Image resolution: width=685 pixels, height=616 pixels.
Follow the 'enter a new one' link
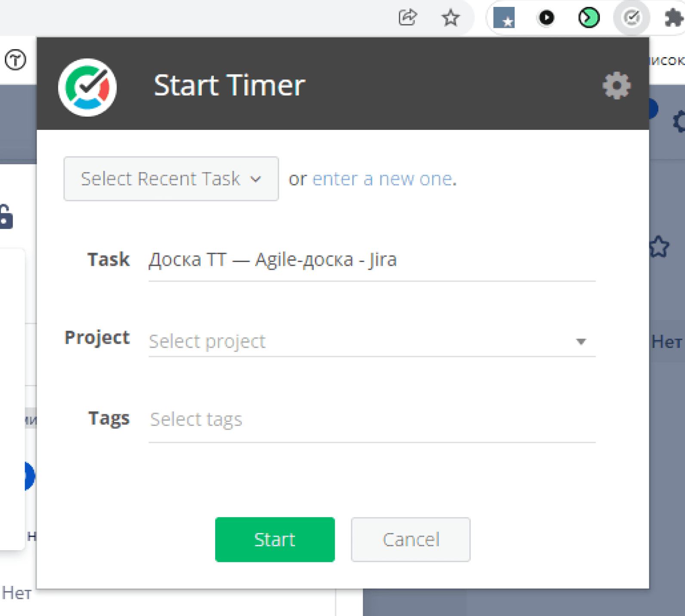[383, 179]
